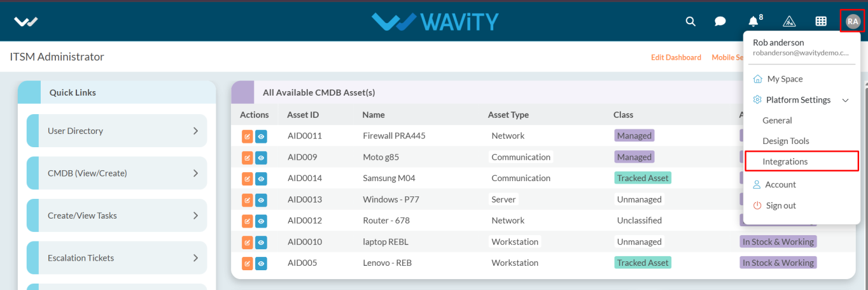868x290 pixels.
Task: Click the RA user avatar
Action: pyautogui.click(x=853, y=21)
